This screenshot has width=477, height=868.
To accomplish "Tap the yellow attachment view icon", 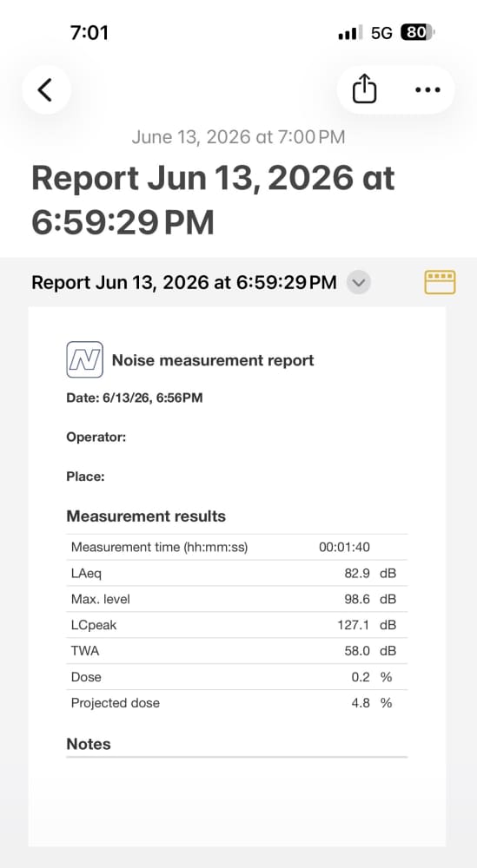I will [x=440, y=282].
